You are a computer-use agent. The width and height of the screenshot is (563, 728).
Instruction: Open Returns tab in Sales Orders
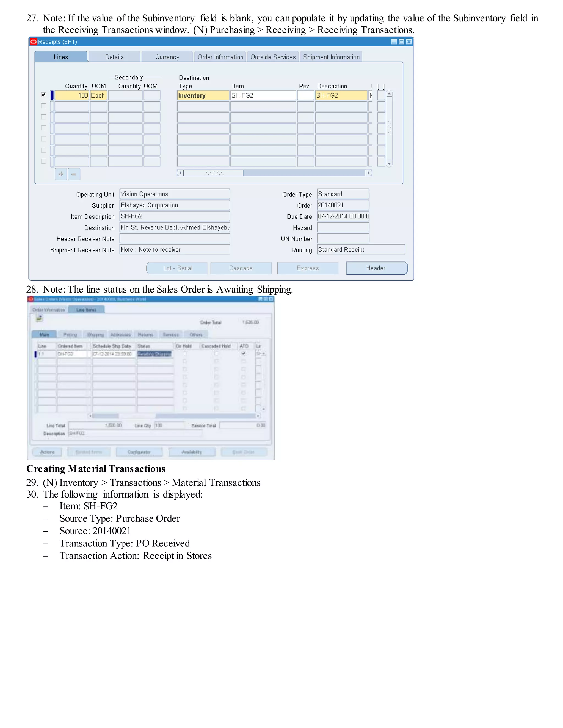tap(145, 334)
